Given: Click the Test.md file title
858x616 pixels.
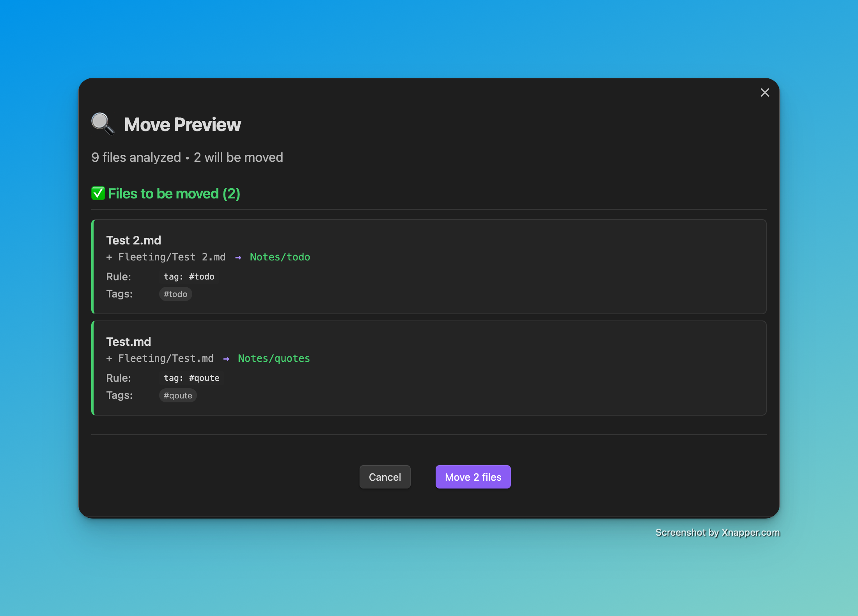Looking at the screenshot, I should click(x=128, y=342).
